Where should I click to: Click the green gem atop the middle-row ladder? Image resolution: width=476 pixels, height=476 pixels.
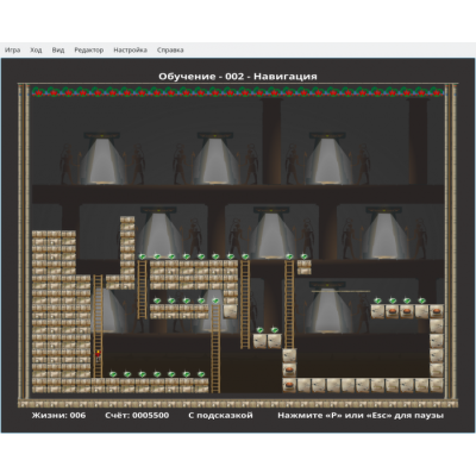[x=215, y=300]
